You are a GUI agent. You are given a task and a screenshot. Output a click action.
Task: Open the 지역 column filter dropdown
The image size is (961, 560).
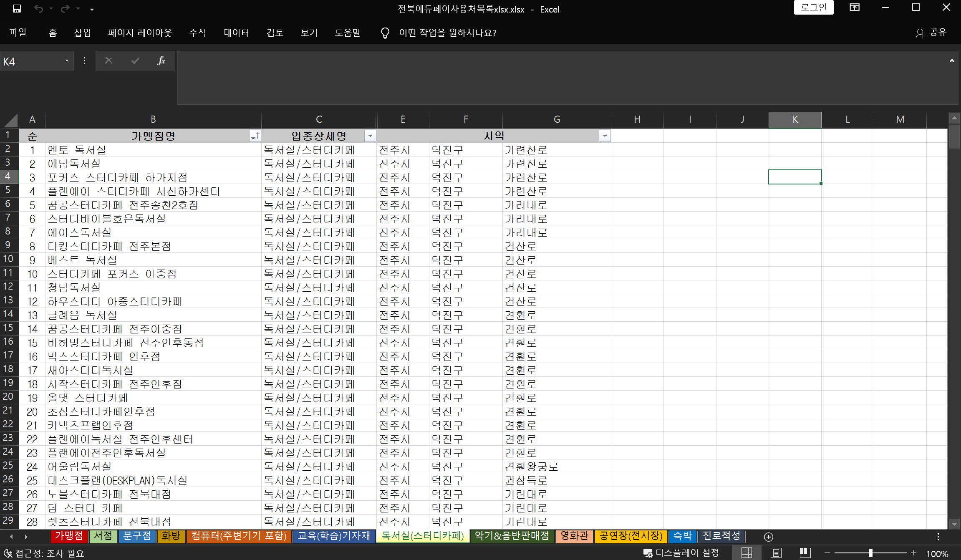(605, 136)
